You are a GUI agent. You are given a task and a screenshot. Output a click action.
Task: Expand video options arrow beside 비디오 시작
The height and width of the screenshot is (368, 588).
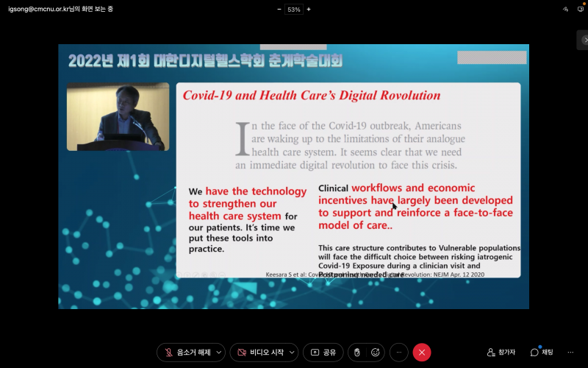(x=292, y=353)
